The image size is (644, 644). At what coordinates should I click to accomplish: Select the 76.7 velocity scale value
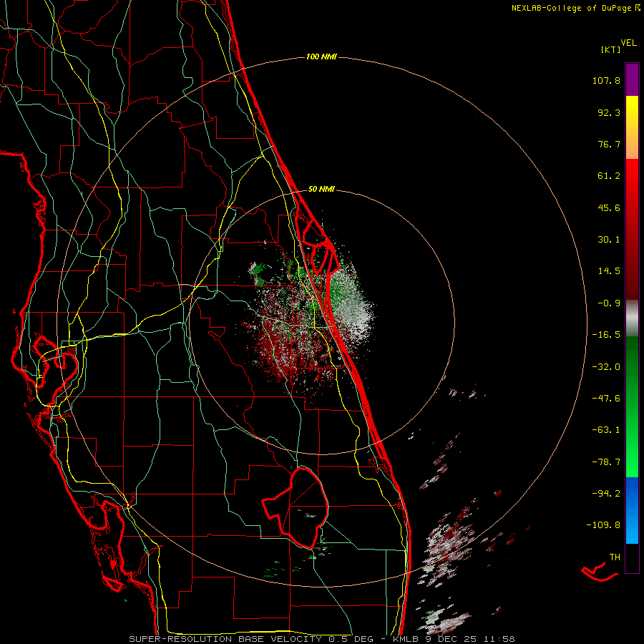point(609,144)
